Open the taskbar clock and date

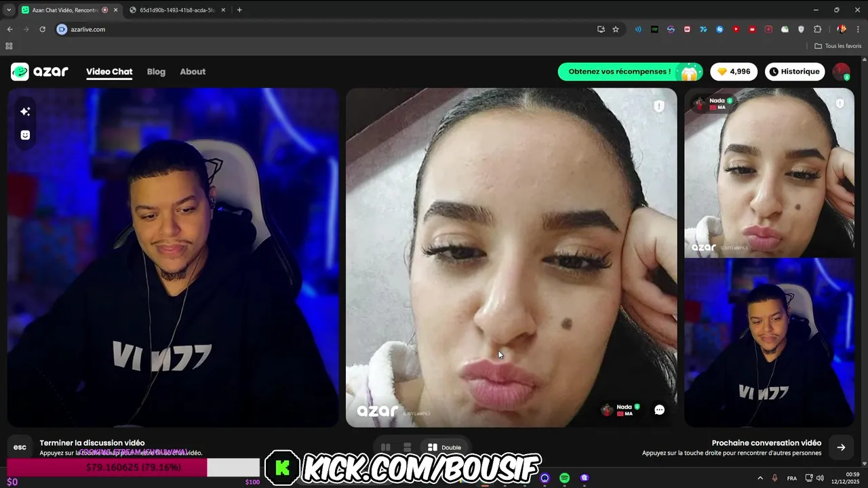click(x=846, y=478)
